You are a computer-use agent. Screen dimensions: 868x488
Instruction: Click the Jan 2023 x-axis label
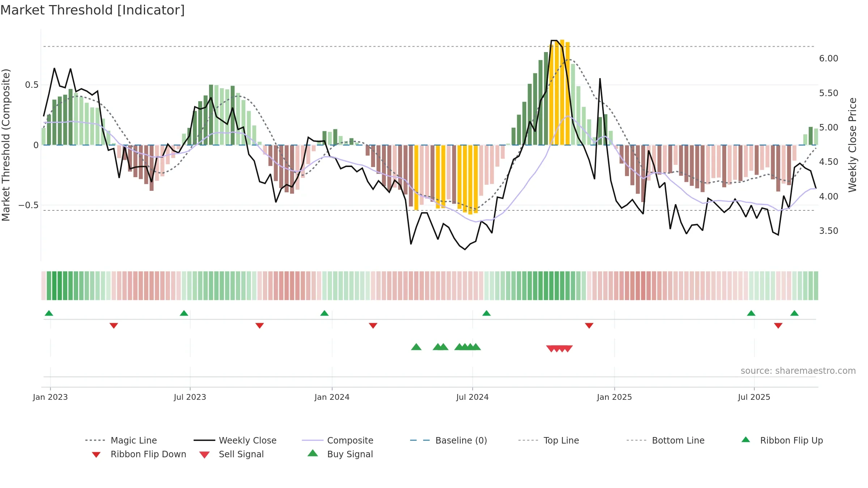point(50,397)
